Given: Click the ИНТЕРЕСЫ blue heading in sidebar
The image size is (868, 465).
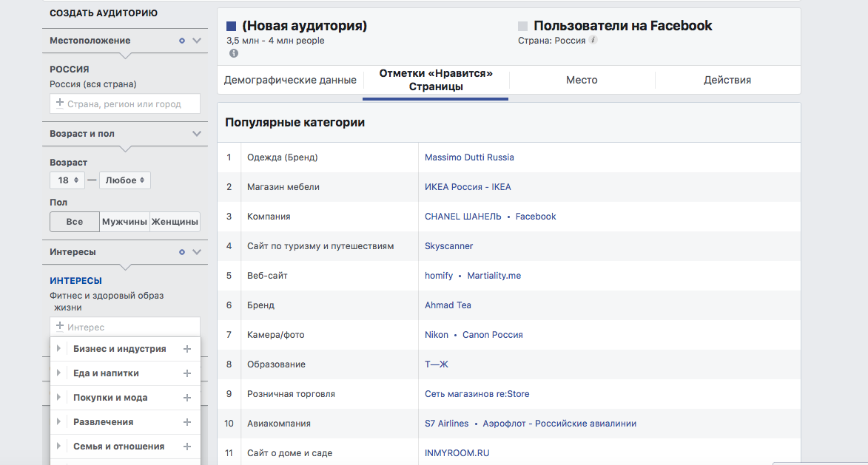Looking at the screenshot, I should pyautogui.click(x=75, y=281).
